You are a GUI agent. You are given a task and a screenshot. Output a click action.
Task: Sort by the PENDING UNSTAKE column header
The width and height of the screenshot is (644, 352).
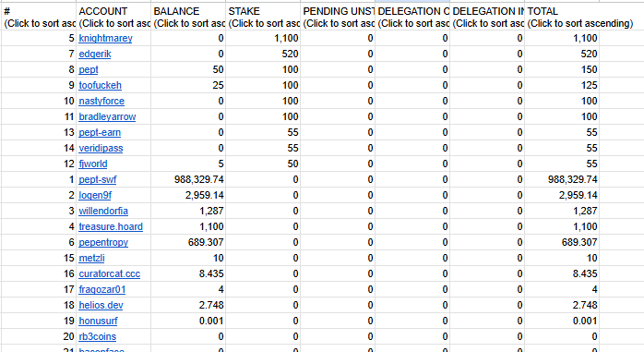338,18
